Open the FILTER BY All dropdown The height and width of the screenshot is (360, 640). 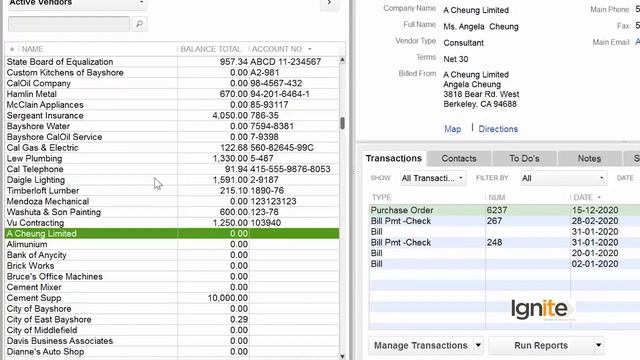click(x=563, y=178)
